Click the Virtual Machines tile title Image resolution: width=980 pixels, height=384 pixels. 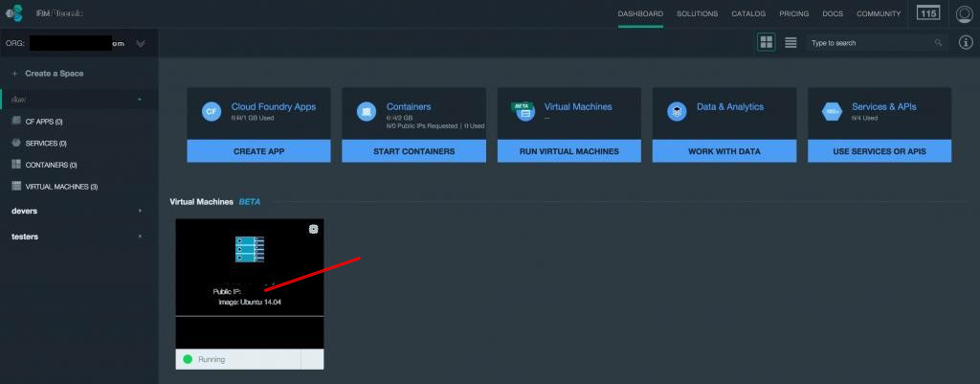coord(578,107)
